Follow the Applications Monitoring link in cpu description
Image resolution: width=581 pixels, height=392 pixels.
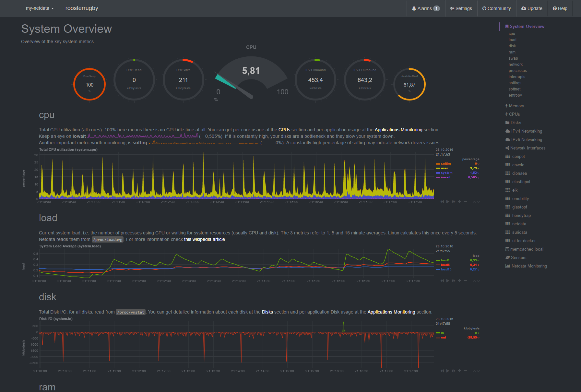coord(398,130)
